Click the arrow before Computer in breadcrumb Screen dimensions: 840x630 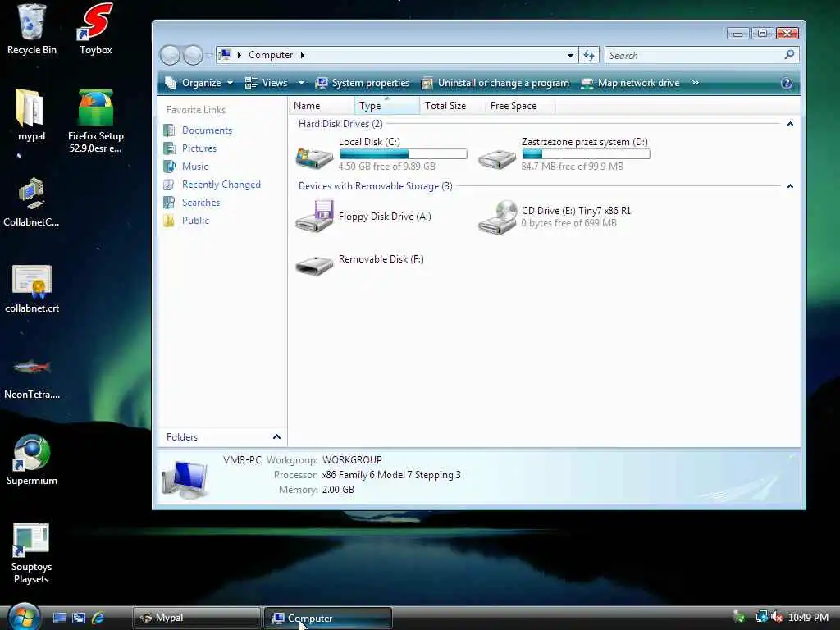pos(239,55)
